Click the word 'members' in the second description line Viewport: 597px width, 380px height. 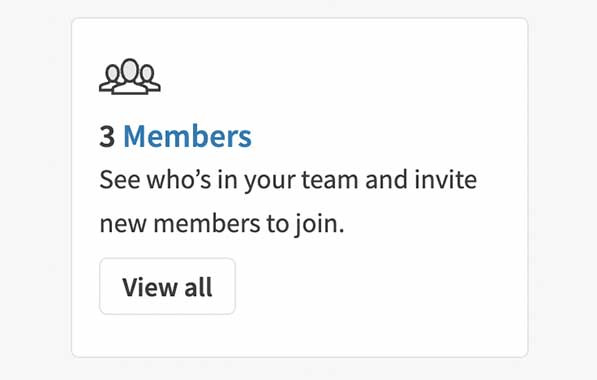[x=207, y=224]
